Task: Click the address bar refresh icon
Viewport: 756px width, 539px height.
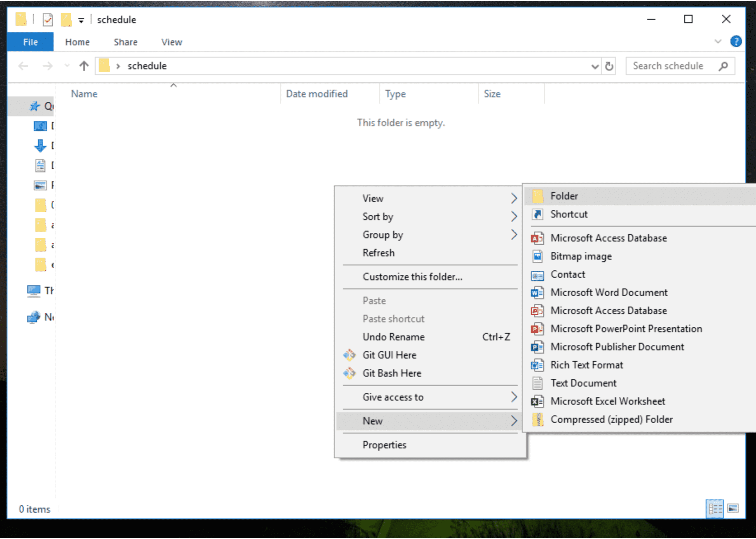Action: [x=609, y=66]
